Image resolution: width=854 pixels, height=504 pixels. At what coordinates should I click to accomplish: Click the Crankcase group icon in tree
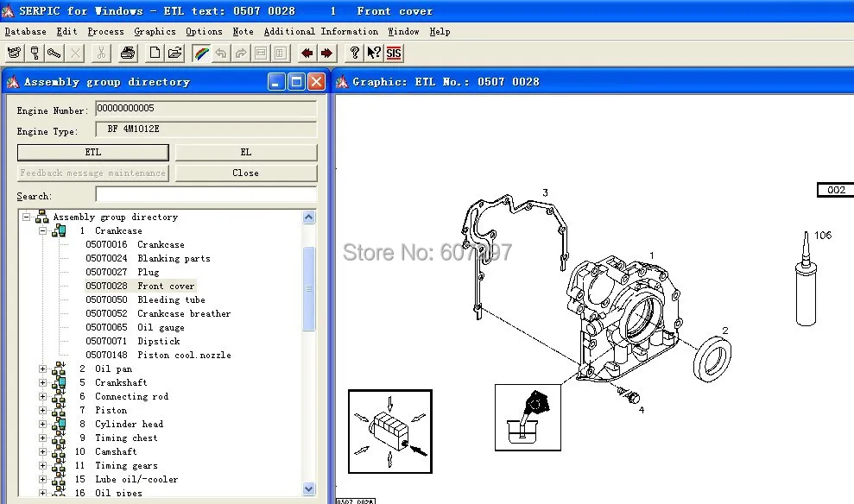pos(59,230)
